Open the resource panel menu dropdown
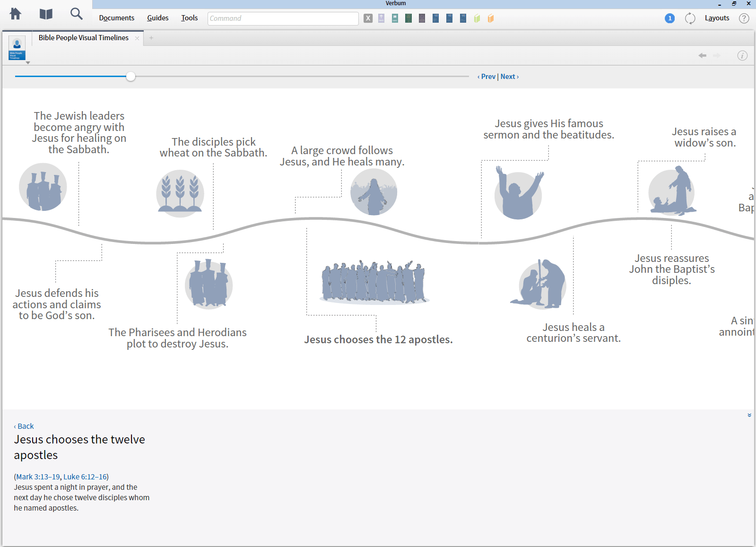 coord(28,62)
